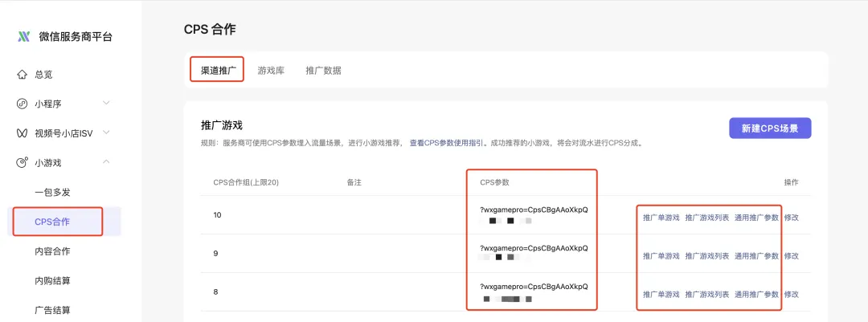Click 推广单游戏 for group 8
The image size is (868, 322).
[x=661, y=295]
